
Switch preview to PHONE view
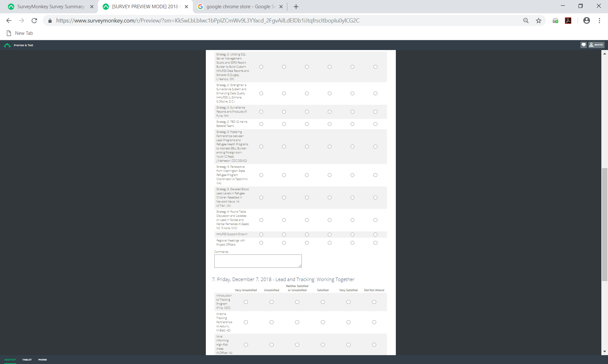tap(42, 360)
